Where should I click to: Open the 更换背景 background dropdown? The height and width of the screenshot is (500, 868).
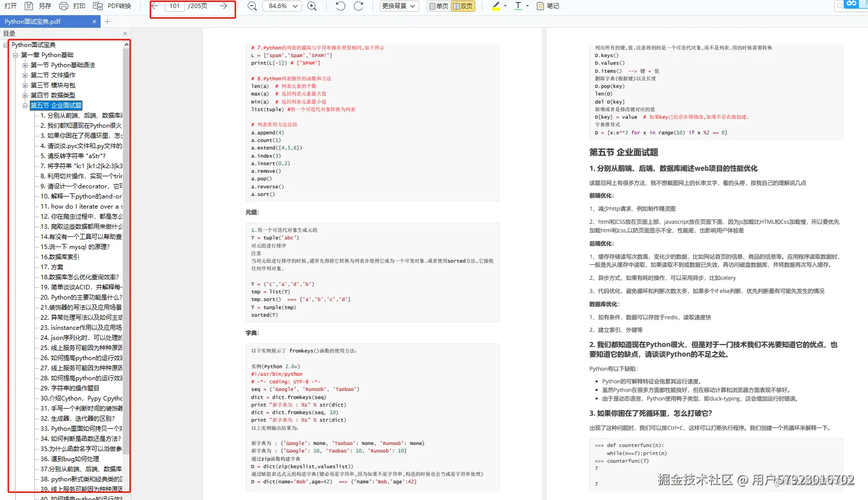399,6
